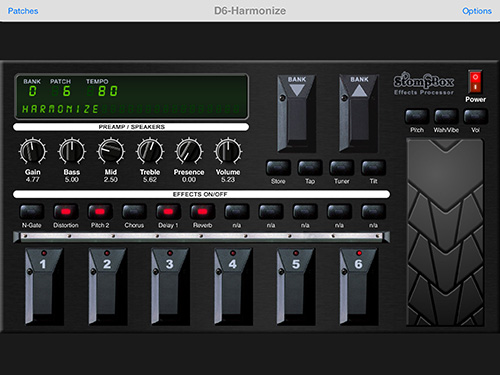Step on footswitch 1

coord(44,287)
